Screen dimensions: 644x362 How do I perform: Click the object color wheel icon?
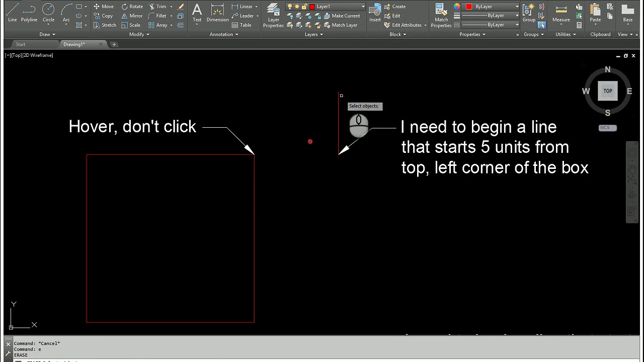[x=457, y=7]
